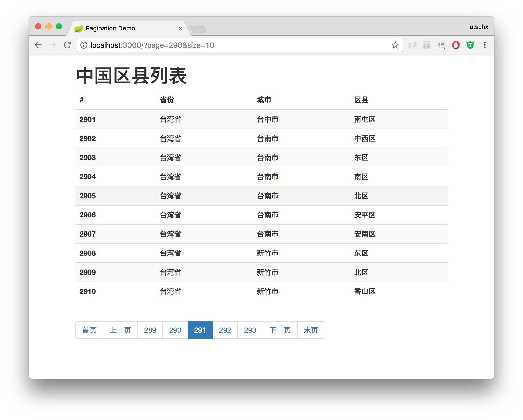Go to first page via 首页

tap(89, 330)
